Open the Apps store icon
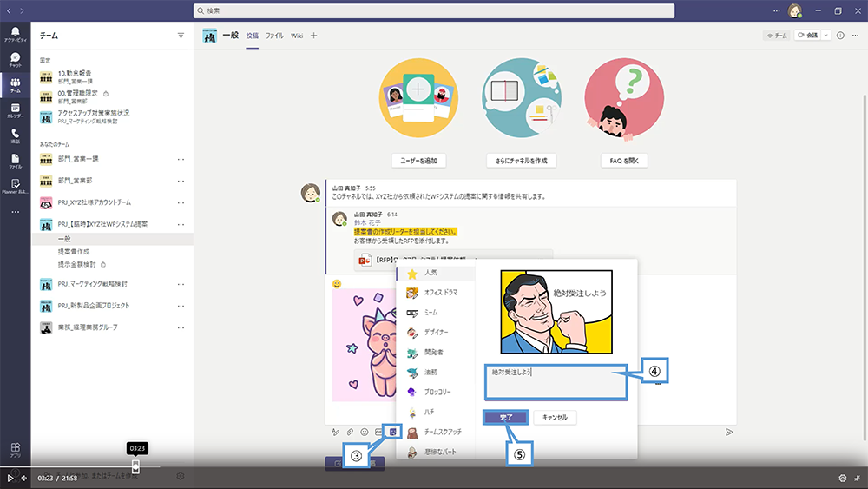This screenshot has width=868, height=489. click(15, 449)
